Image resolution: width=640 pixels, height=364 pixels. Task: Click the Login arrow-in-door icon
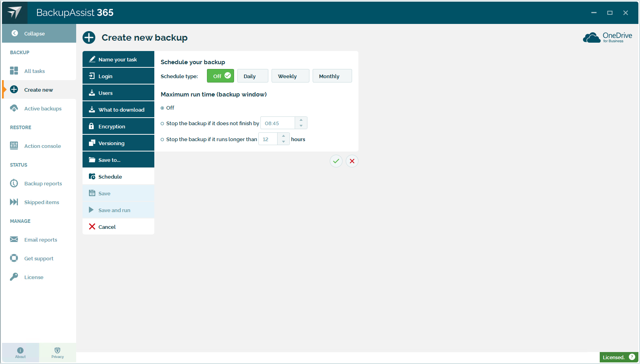pyautogui.click(x=92, y=76)
